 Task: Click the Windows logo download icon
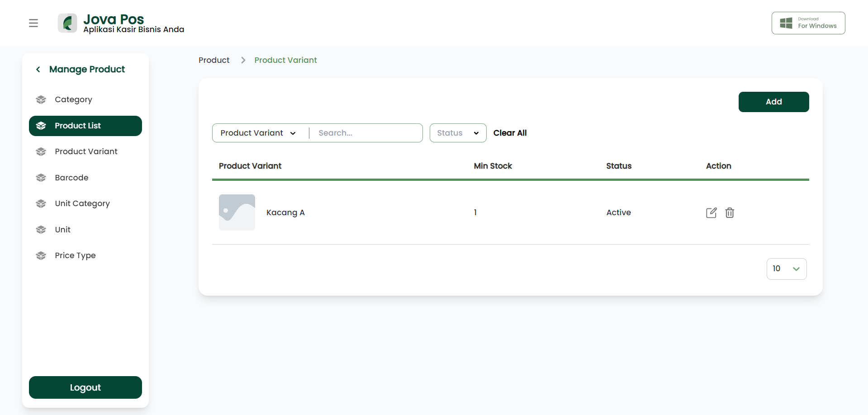[x=786, y=23]
